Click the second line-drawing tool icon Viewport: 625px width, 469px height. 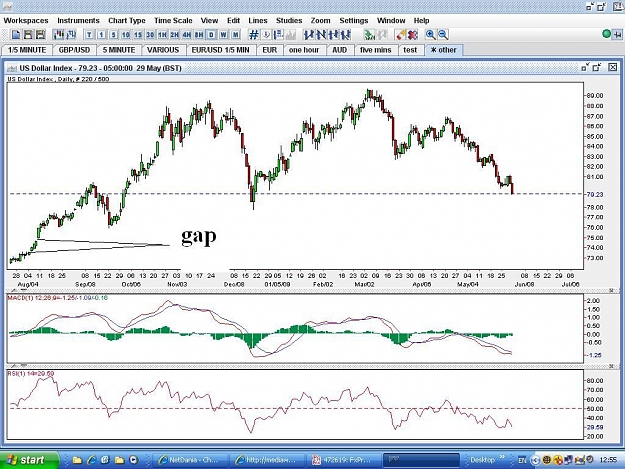tap(321, 35)
